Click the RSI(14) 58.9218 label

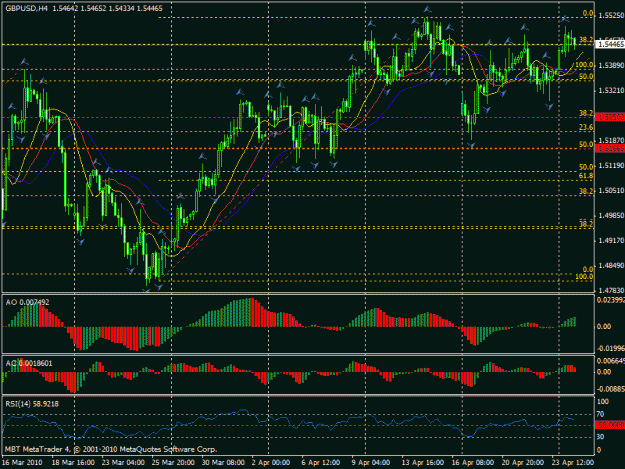(32, 404)
